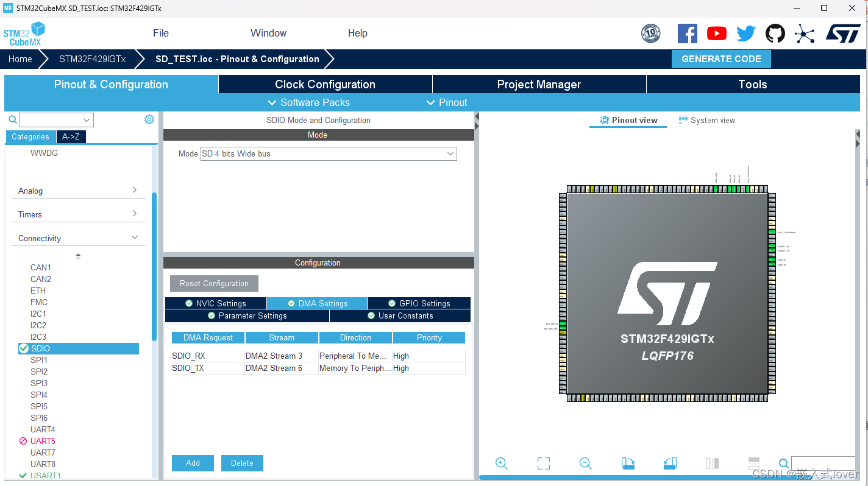Click the search icon above Categories
868x486 pixels.
(12, 119)
